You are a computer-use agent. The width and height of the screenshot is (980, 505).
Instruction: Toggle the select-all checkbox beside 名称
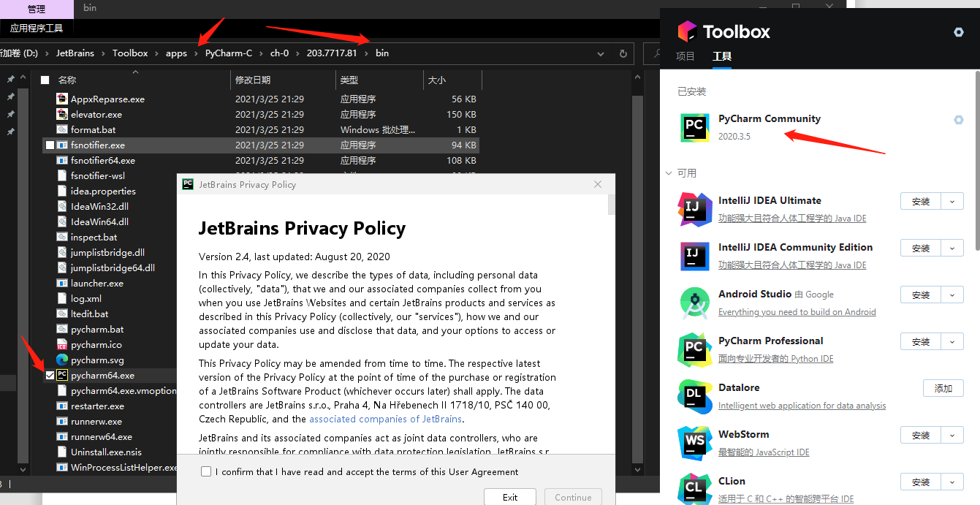click(45, 80)
